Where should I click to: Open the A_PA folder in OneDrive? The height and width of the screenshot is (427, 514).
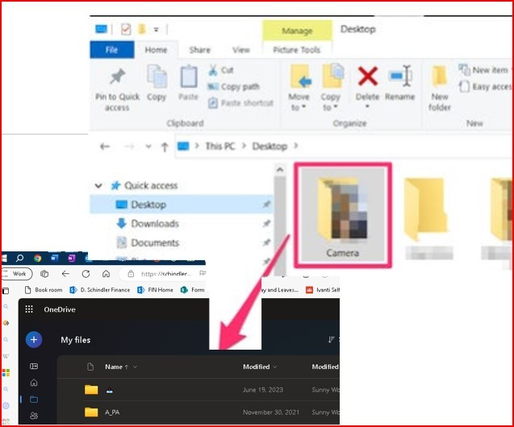click(112, 412)
